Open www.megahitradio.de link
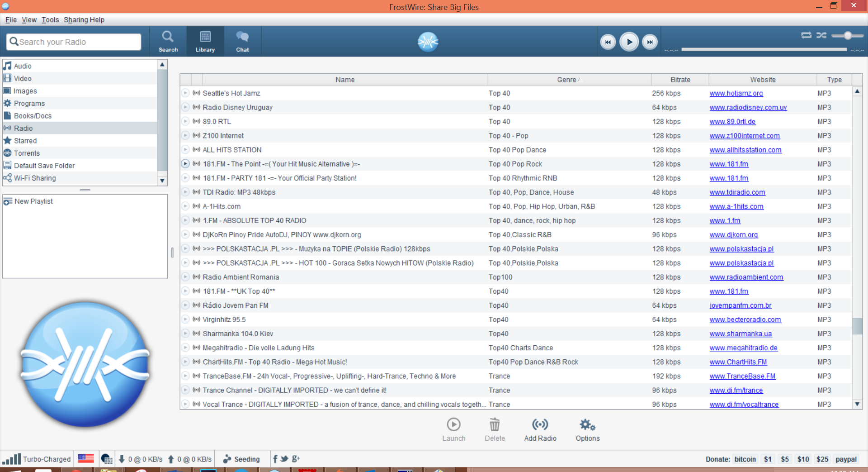The width and height of the screenshot is (868, 472). 743,348
